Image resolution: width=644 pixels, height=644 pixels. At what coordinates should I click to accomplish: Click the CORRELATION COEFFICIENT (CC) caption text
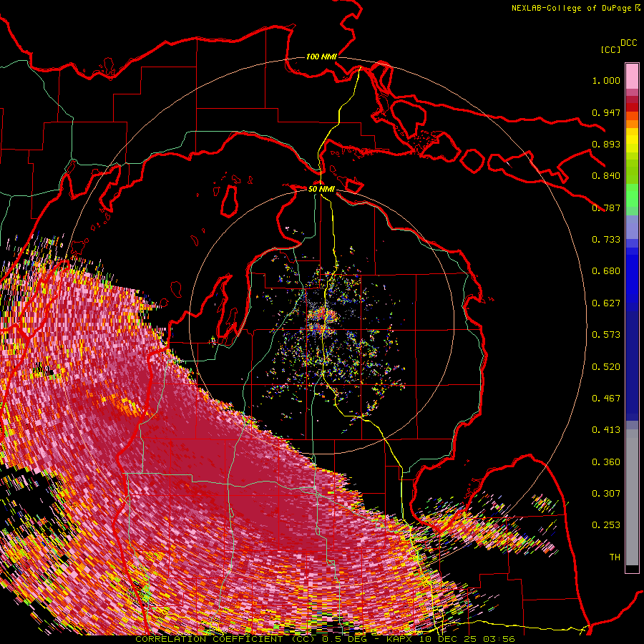pyautogui.click(x=225, y=639)
